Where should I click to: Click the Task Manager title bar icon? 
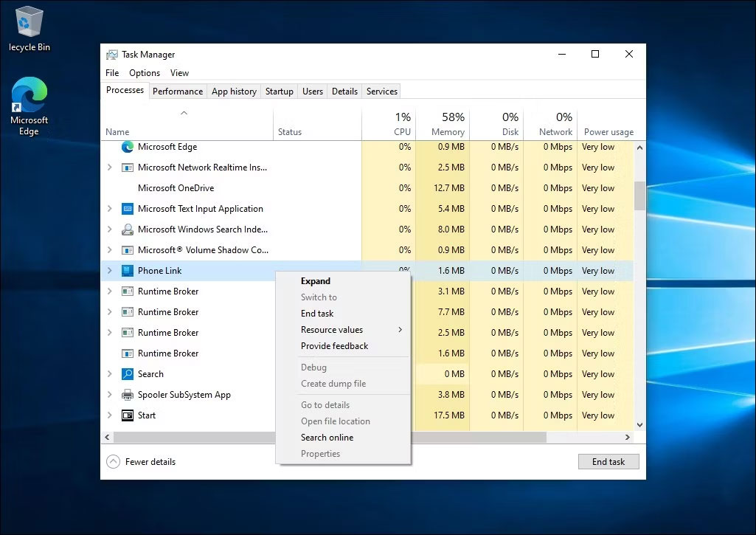pos(112,54)
